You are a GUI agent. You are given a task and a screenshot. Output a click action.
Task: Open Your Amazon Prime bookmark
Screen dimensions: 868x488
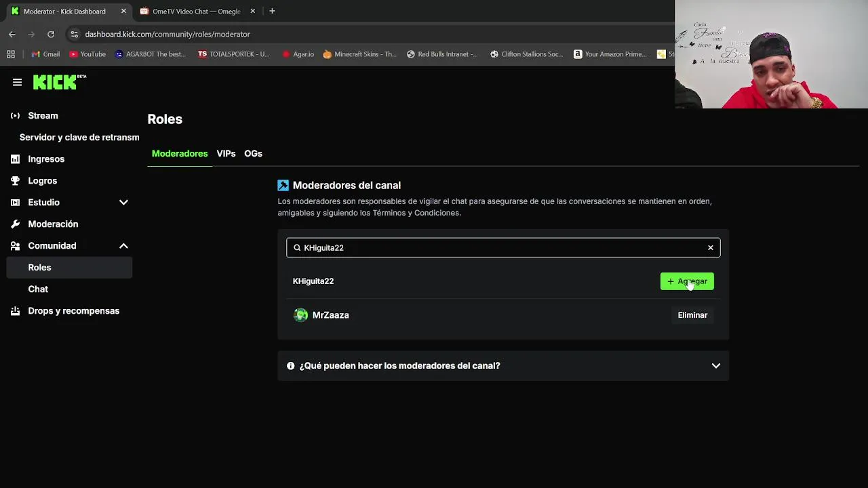pyautogui.click(x=610, y=54)
